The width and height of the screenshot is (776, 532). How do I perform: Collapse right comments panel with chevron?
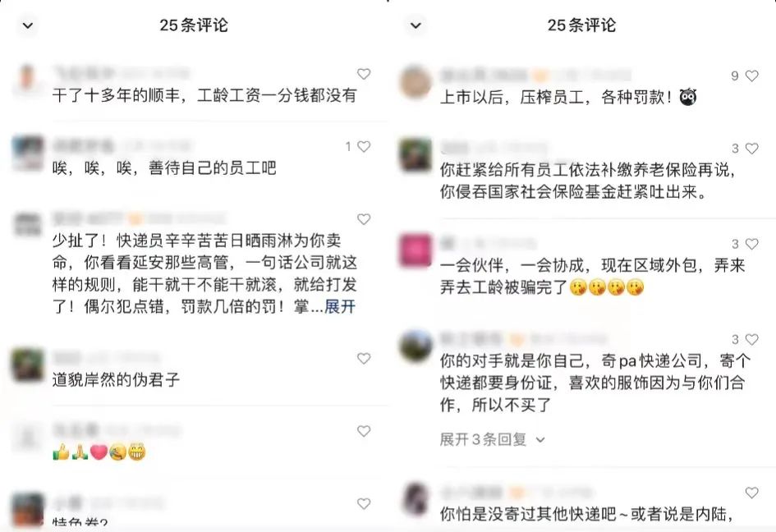[x=416, y=25]
